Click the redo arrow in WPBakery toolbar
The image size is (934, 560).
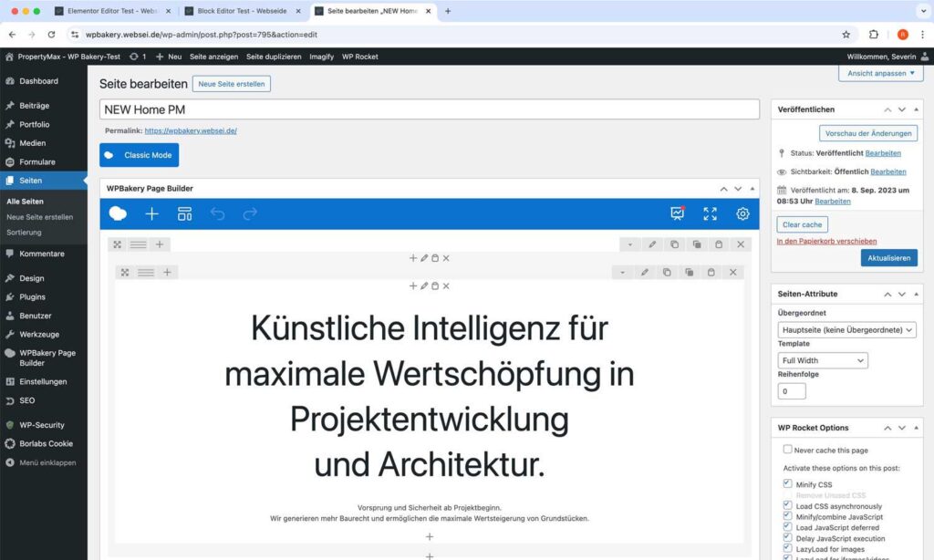click(250, 213)
